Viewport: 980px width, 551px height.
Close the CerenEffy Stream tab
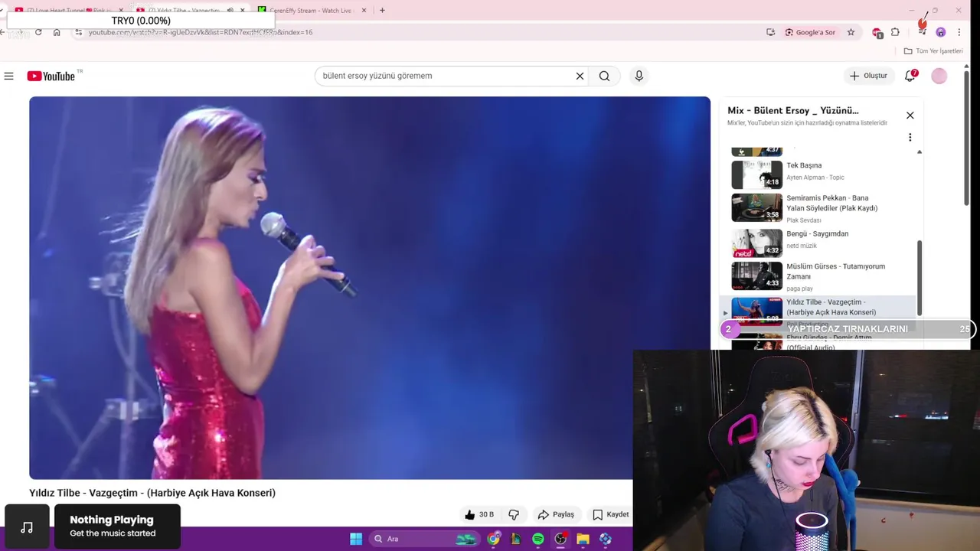pos(364,11)
